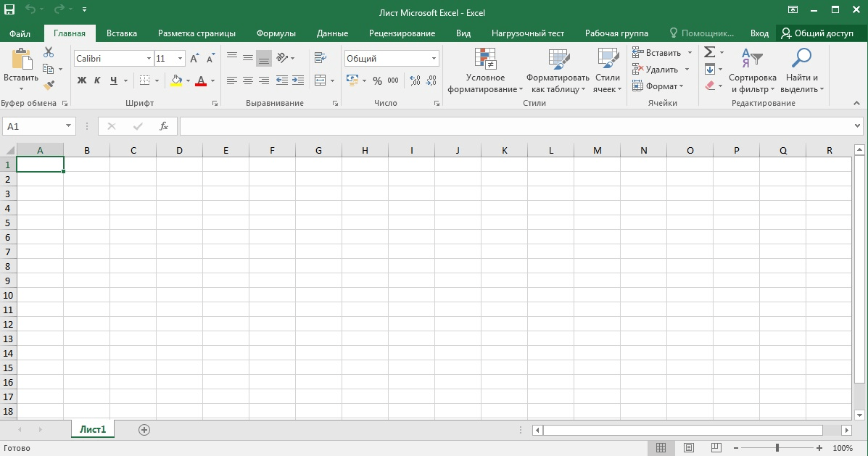
Task: Click the Cut scissors icon
Action: 49,53
